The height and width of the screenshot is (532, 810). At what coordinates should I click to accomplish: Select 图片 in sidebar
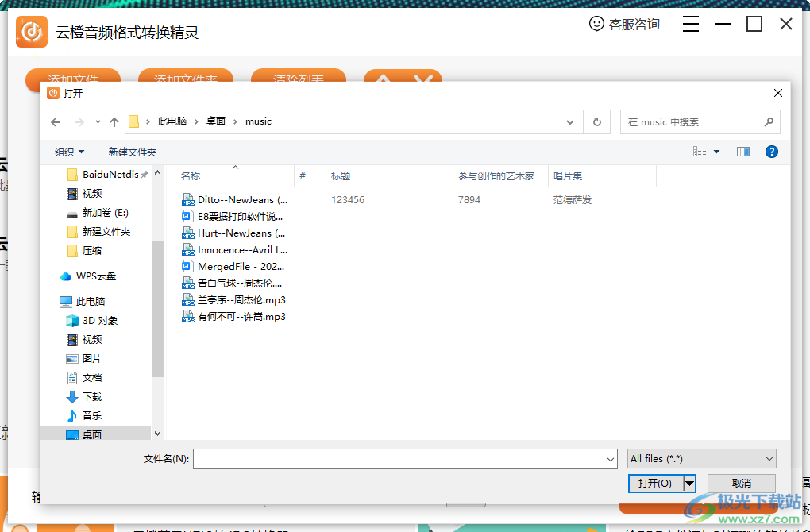point(85,359)
